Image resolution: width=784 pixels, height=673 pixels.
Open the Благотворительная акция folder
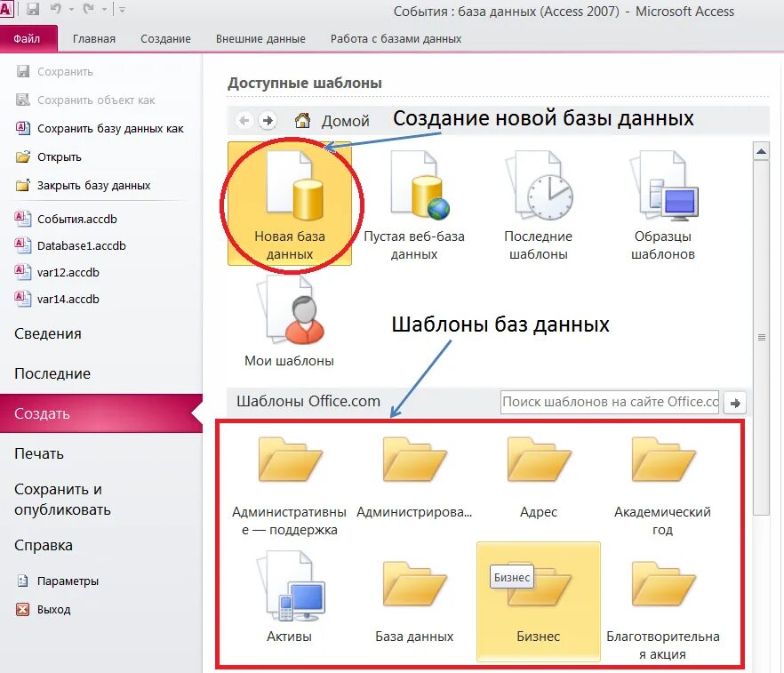point(663,609)
